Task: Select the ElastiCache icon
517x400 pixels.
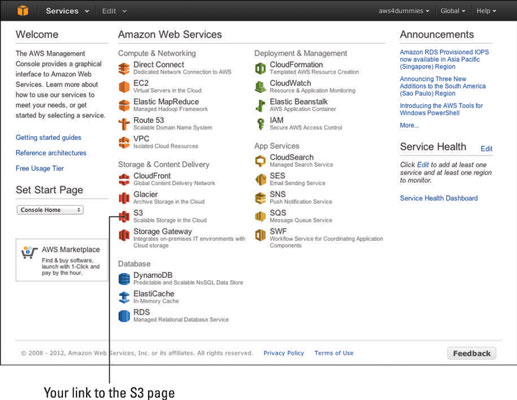Action: coord(124,297)
